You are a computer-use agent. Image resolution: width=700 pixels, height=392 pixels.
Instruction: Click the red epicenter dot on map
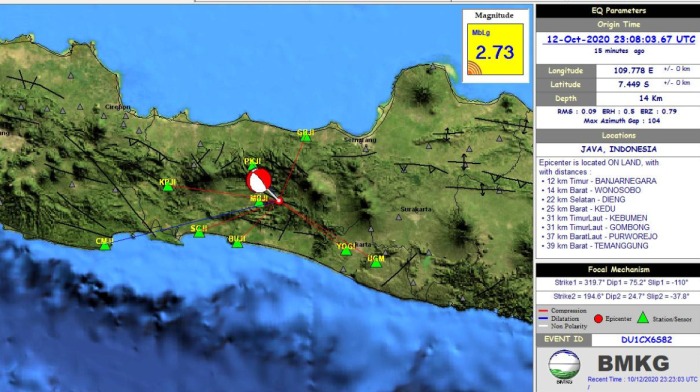click(x=279, y=201)
